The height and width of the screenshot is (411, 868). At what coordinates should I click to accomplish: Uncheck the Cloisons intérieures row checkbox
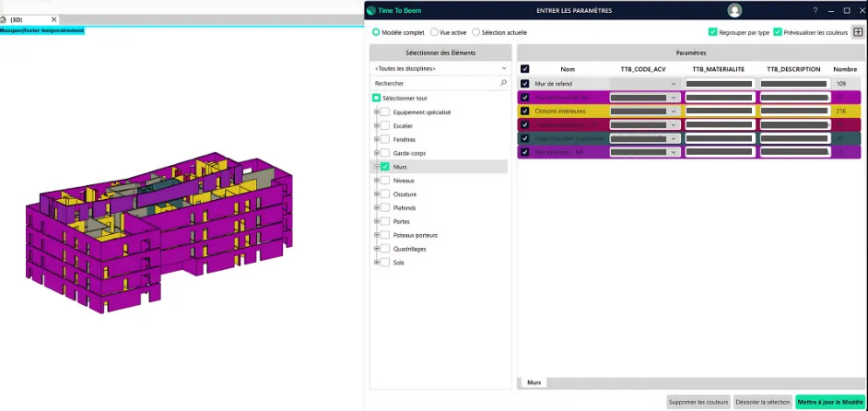click(525, 111)
